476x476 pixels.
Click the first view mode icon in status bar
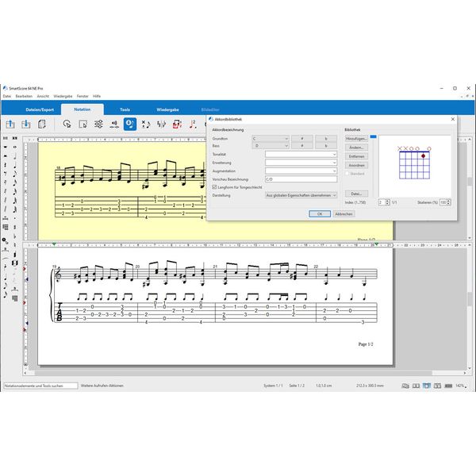405,386
